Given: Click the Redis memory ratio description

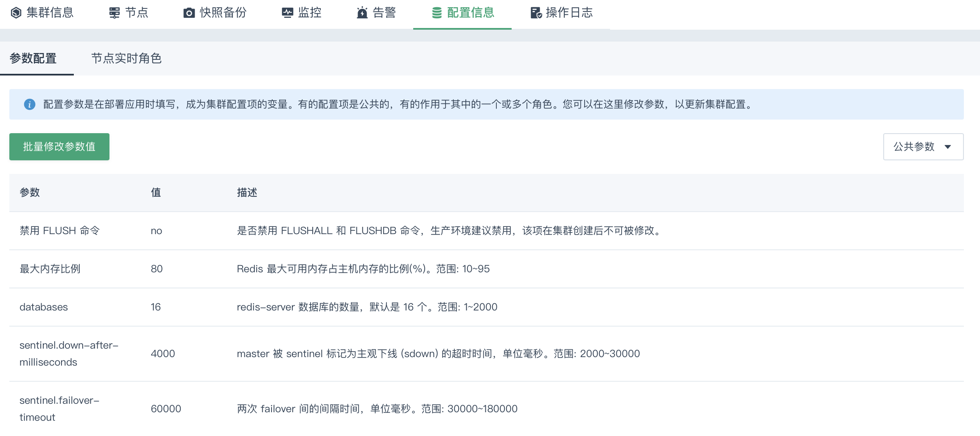Looking at the screenshot, I should 363,269.
